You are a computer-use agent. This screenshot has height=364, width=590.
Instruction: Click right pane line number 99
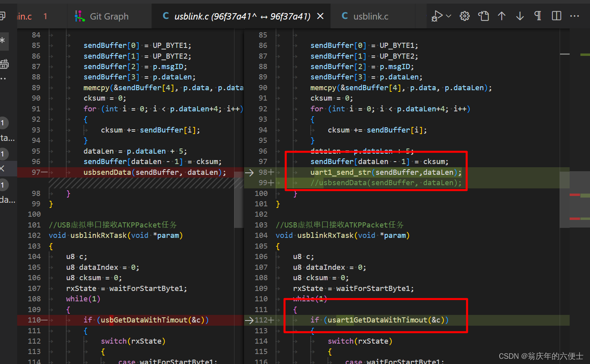click(x=263, y=183)
